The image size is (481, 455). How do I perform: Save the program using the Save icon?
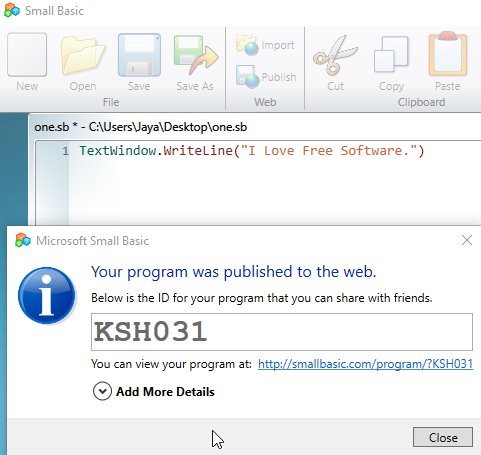[x=139, y=55]
